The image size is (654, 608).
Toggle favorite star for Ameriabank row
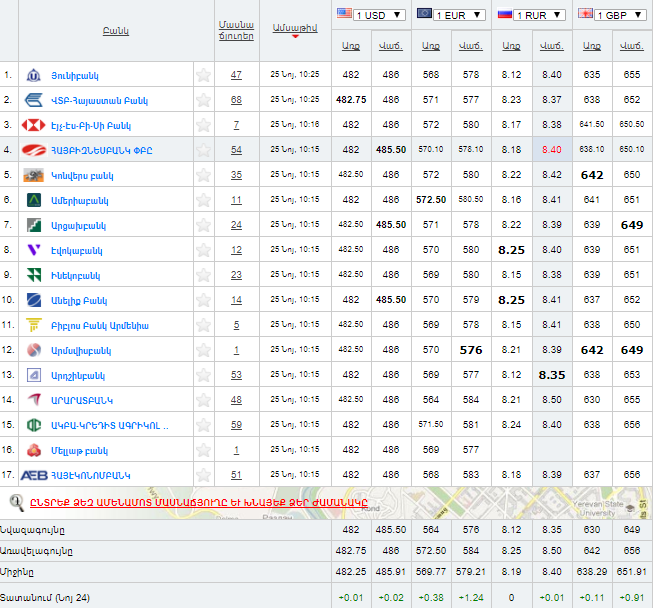pos(203,200)
